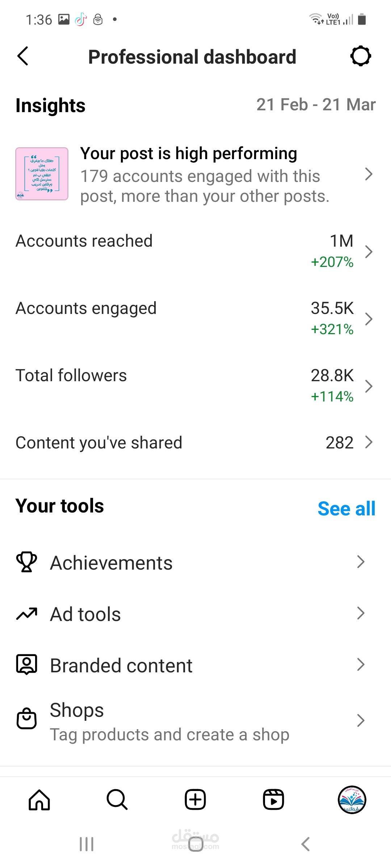The height and width of the screenshot is (868, 391).
Task: Expand Accounts engaged details chevron
Action: (369, 319)
